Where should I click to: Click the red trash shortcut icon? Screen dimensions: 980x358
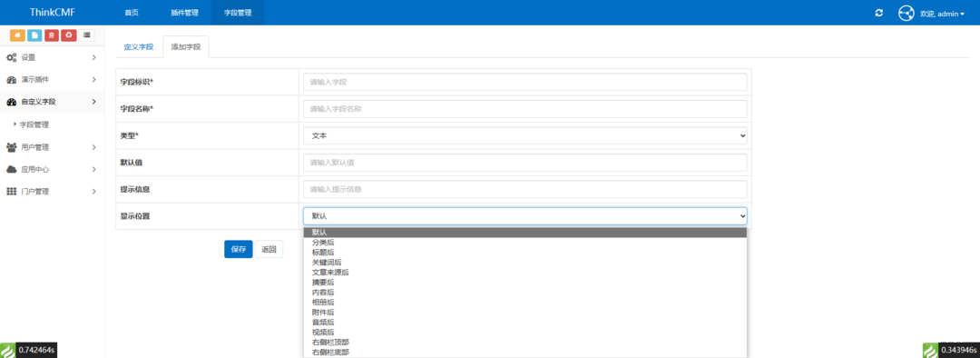point(52,35)
